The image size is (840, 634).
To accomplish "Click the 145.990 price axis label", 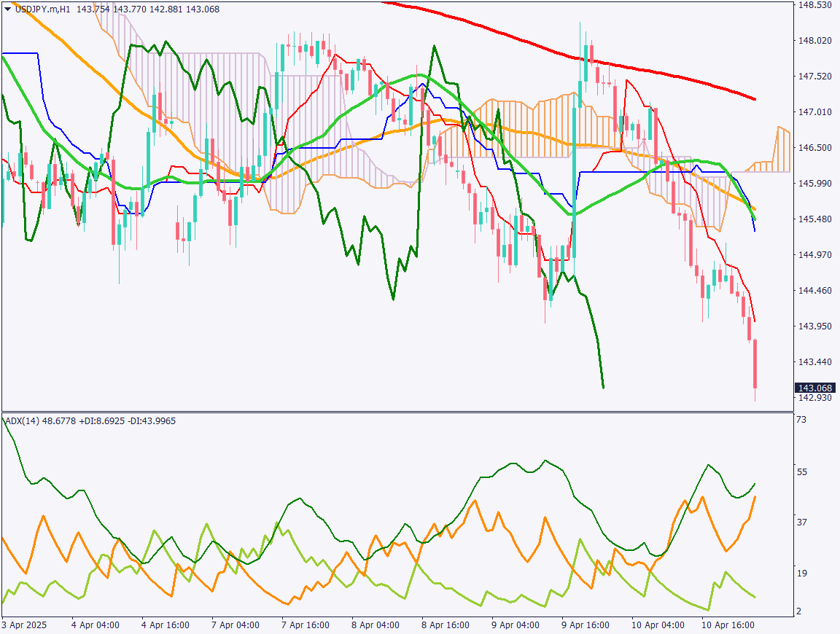I will [815, 184].
